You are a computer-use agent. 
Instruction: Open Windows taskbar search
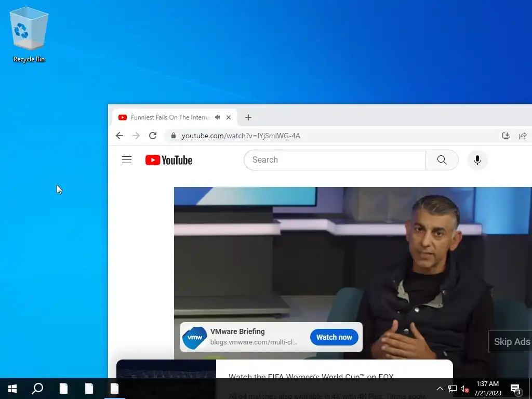tap(37, 389)
